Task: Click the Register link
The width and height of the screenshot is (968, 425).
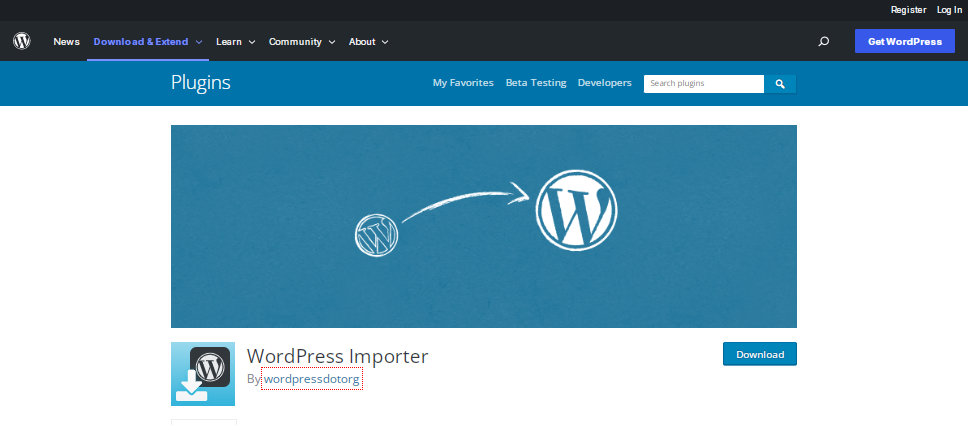Action: tap(908, 9)
